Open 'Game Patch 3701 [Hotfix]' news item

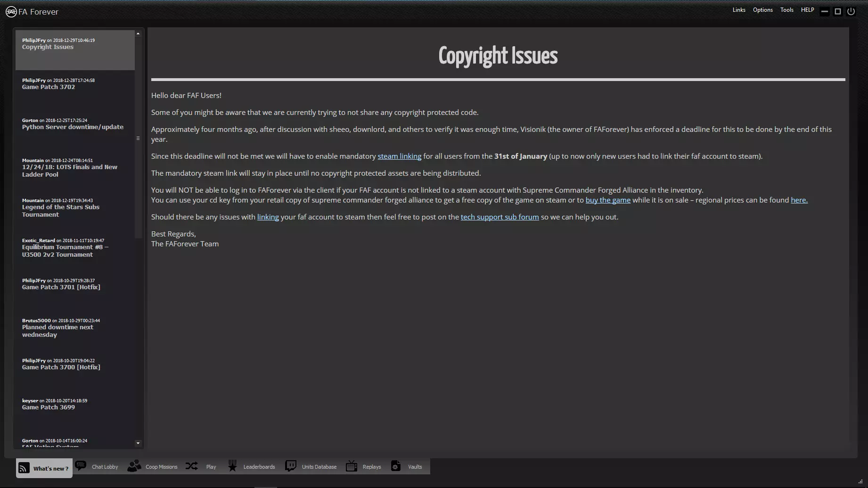tap(75, 290)
